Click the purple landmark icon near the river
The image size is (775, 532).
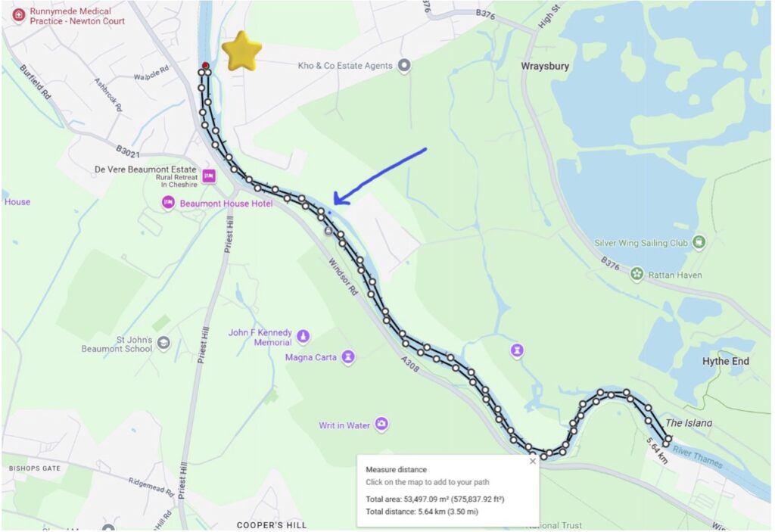518,350
